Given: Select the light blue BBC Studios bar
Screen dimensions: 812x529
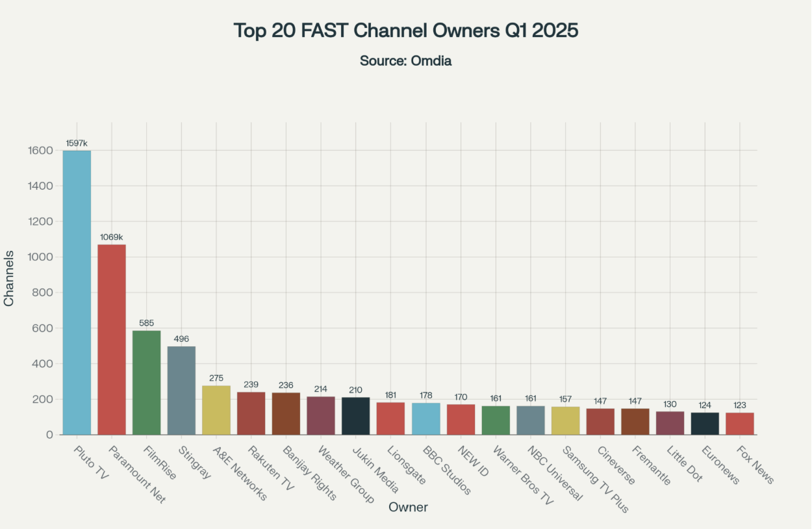Looking at the screenshot, I should click(x=425, y=419).
